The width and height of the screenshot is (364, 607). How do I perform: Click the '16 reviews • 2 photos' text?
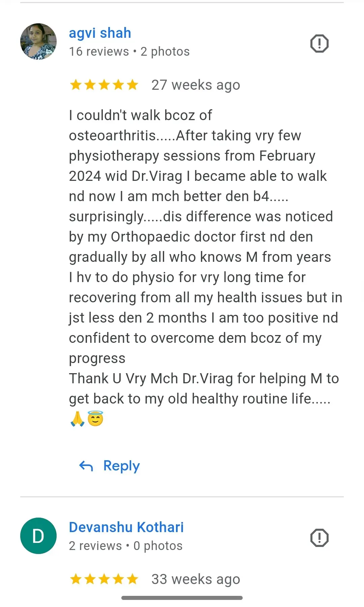[x=129, y=52]
